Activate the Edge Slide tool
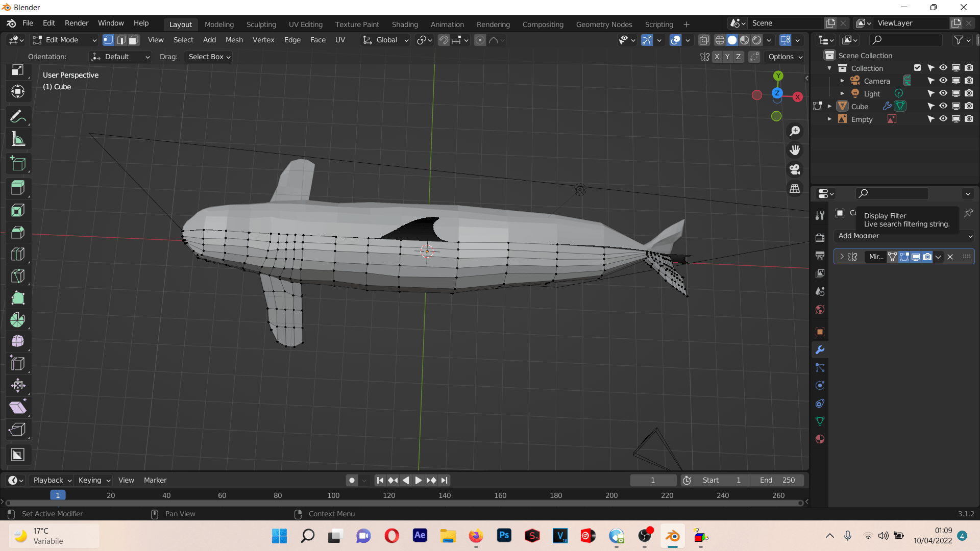 coord(18,363)
